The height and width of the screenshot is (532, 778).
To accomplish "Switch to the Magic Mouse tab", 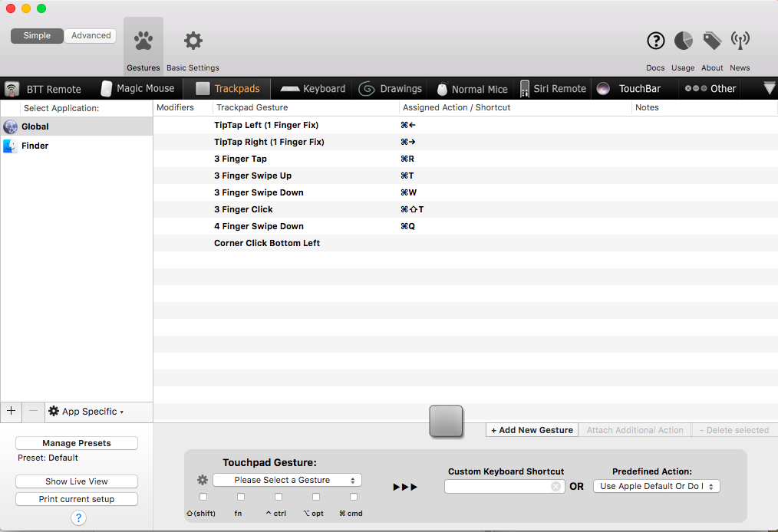I will pos(138,89).
